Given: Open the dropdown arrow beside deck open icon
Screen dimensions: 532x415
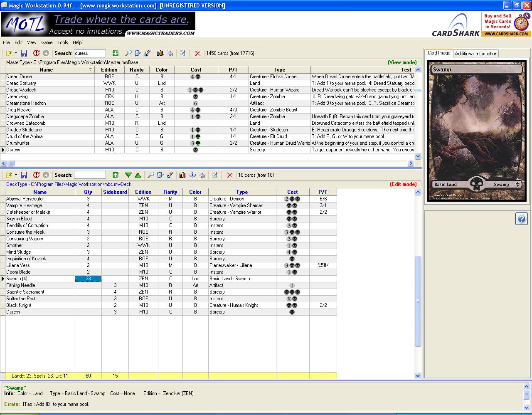Looking at the screenshot, I should click(x=16, y=175).
